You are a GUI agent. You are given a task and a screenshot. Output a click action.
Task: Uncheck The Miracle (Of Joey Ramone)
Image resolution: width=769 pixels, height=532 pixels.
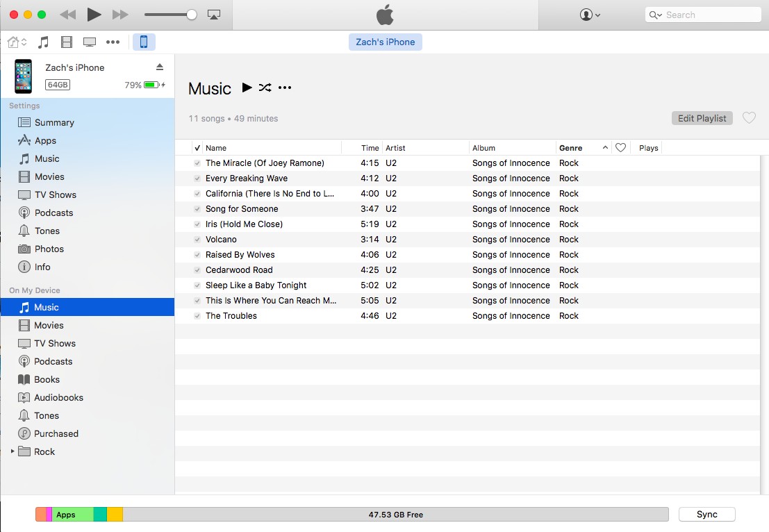point(197,163)
